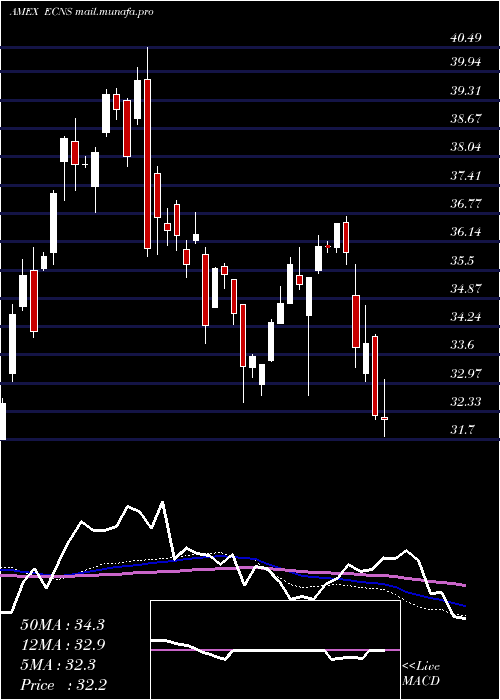
Task: Click the 34.87 price level label
Action: [466, 289]
